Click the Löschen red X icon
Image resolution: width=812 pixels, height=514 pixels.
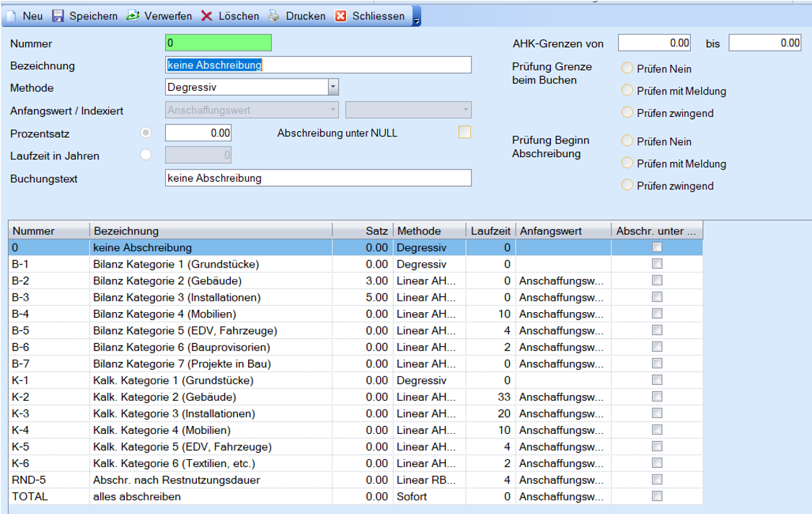click(x=207, y=16)
